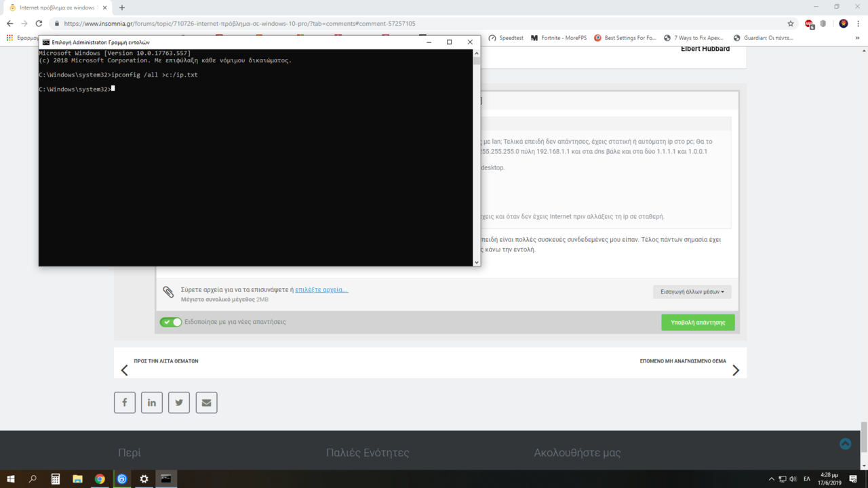Click the Παλιές Ενότητες footer heading
Image resolution: width=868 pixels, height=488 pixels.
368,453
